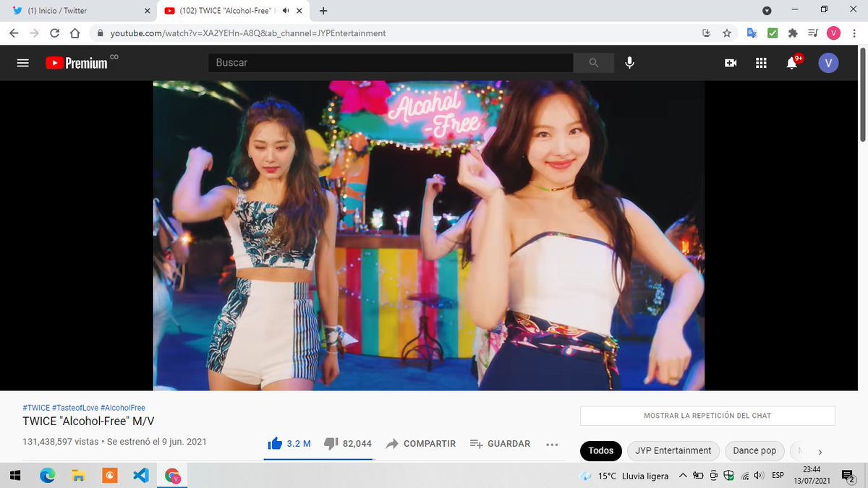
Task: Mute the tab via speaker icon
Action: tap(286, 11)
